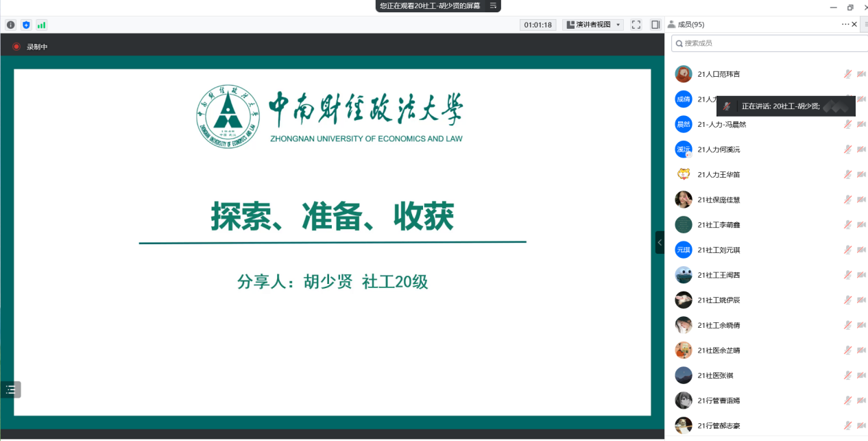Check the green network signal icon
The image size is (868, 441).
(42, 25)
